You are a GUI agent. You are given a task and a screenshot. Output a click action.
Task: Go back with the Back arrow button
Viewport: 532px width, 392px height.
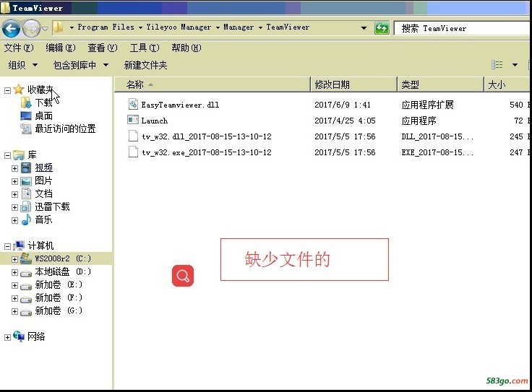point(11,28)
